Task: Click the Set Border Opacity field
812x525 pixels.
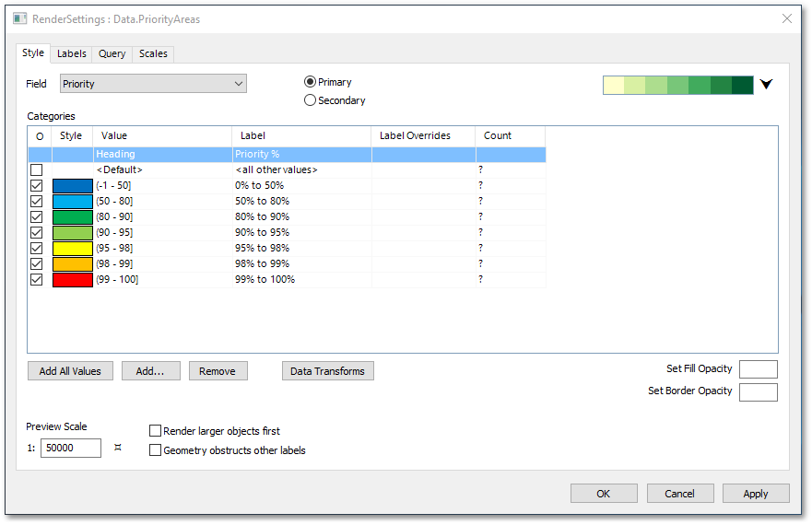Action: [759, 392]
